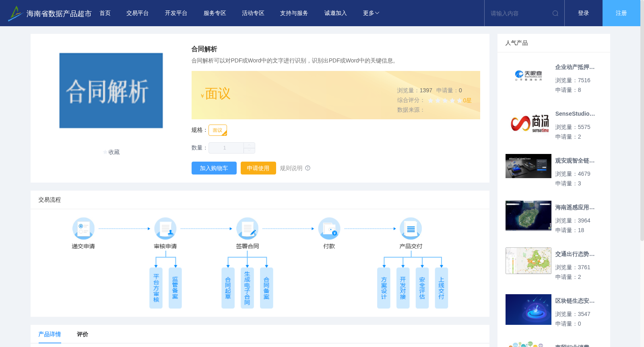
Task: Open the 交通出行态势 product title
Action: (x=575, y=254)
